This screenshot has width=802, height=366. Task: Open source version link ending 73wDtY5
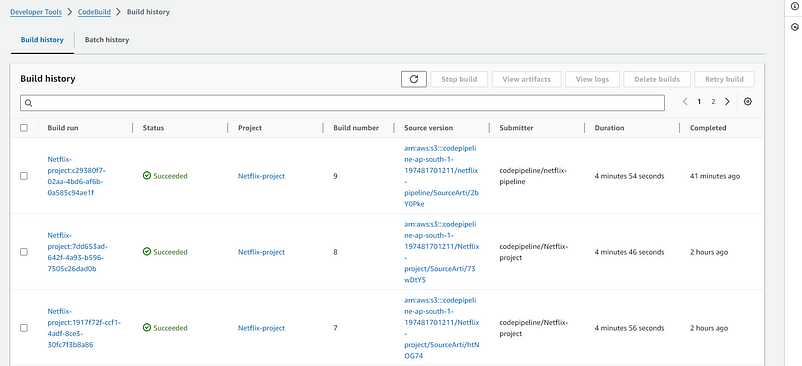[441, 252]
